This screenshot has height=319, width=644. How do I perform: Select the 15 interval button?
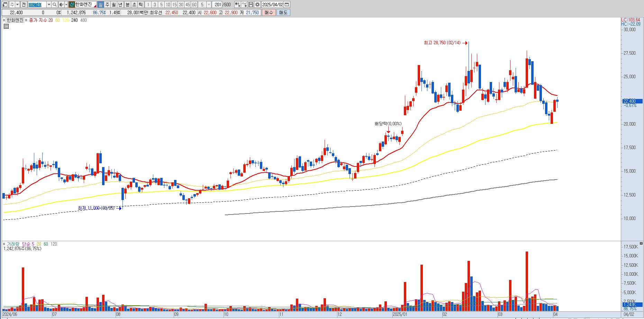pos(174,4)
